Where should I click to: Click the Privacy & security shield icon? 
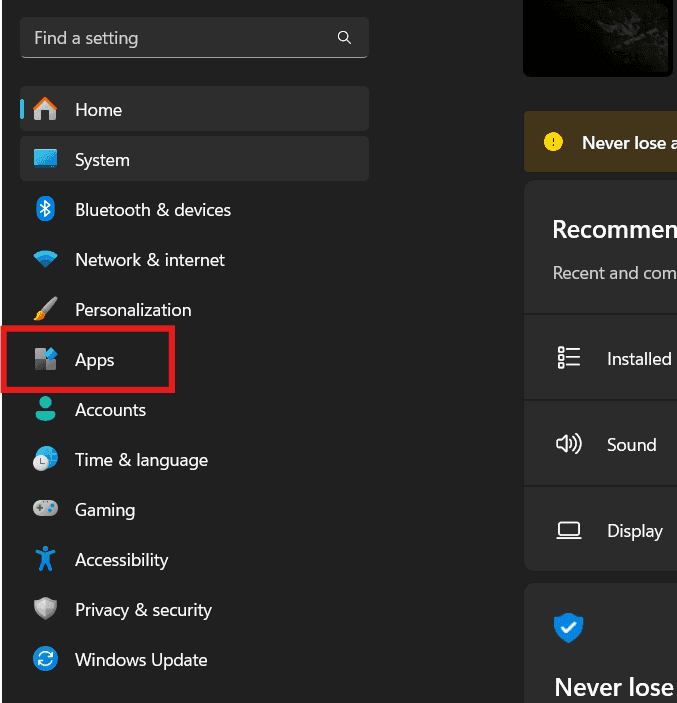coord(45,608)
